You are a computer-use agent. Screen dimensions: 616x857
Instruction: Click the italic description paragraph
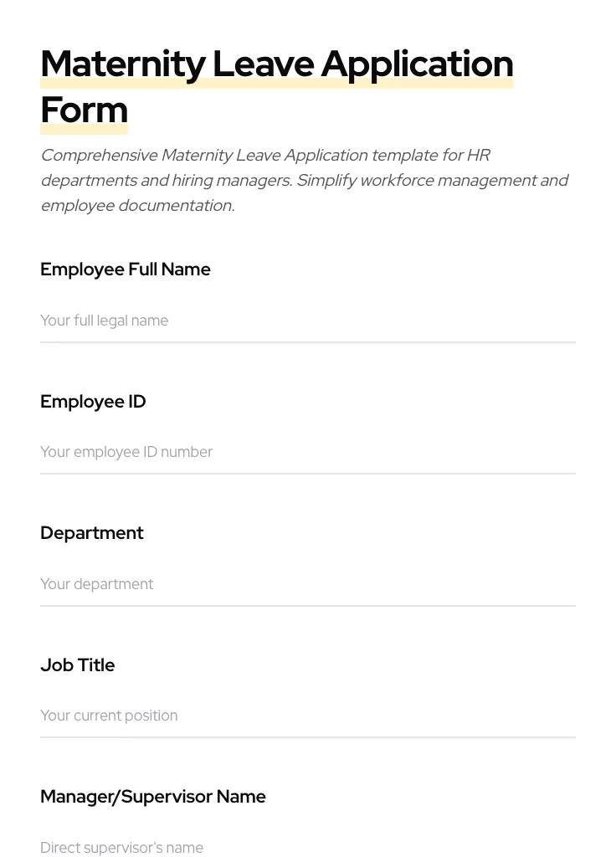[x=305, y=180]
